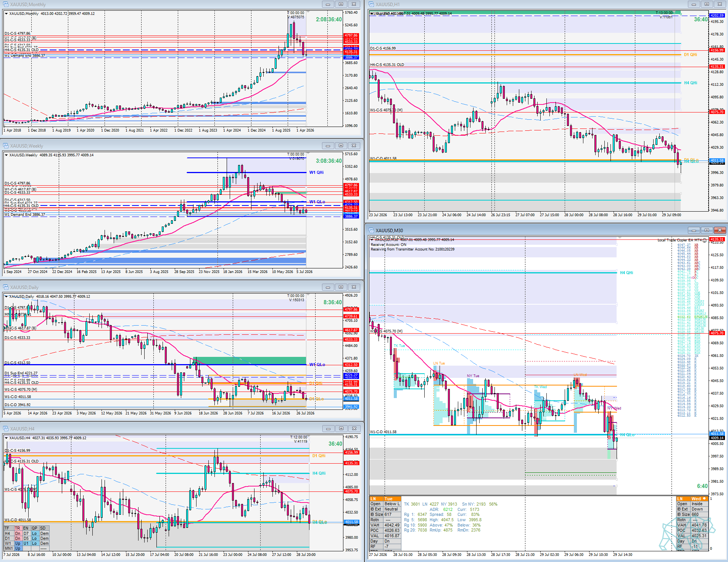
Task: Click the NY Tue session label on M30
Action: coord(473,376)
